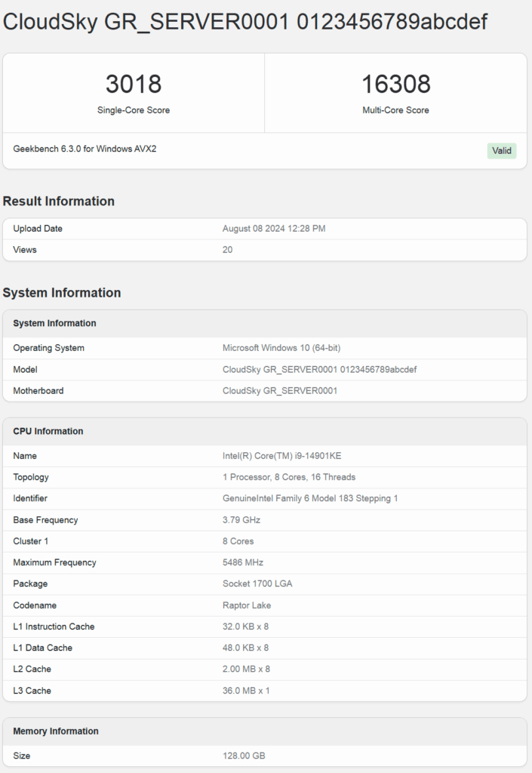Click 'Socket 1700 LGA' value
This screenshot has height=773, width=532.
(x=257, y=584)
